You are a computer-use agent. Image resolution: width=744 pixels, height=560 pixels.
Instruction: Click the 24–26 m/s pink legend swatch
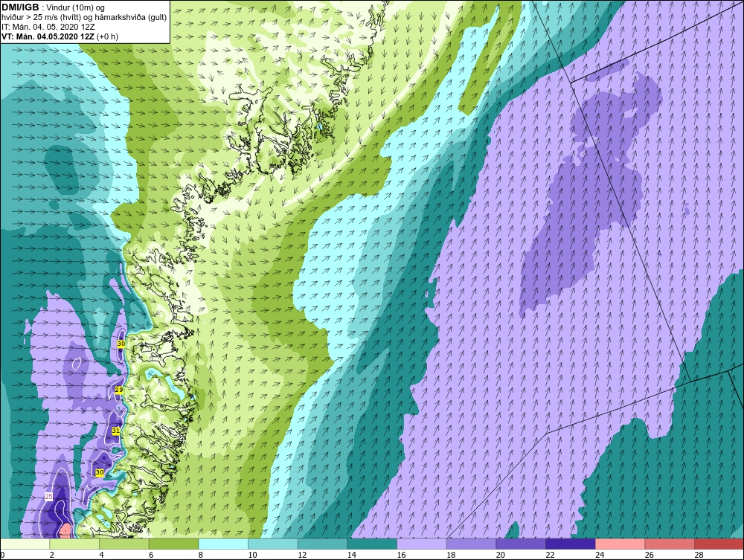pos(620,544)
